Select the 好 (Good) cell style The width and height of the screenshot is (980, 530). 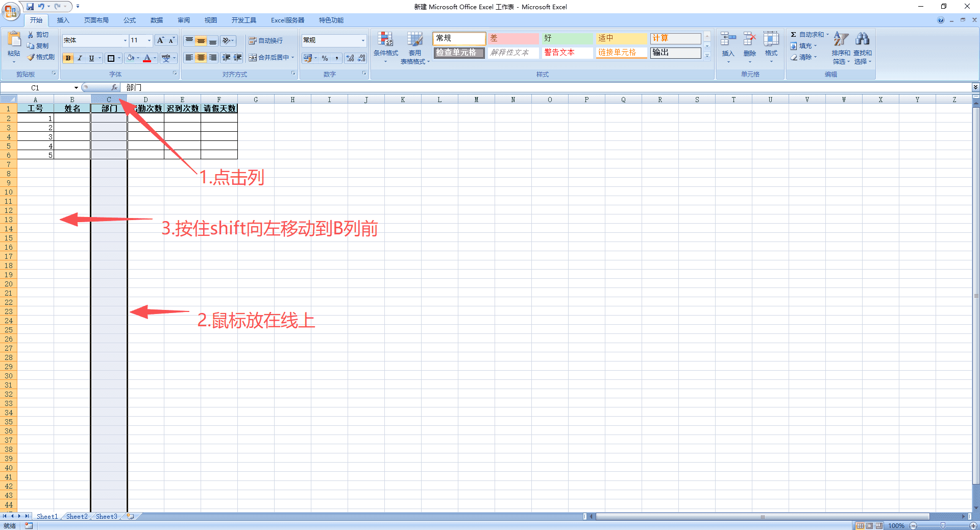pyautogui.click(x=567, y=38)
